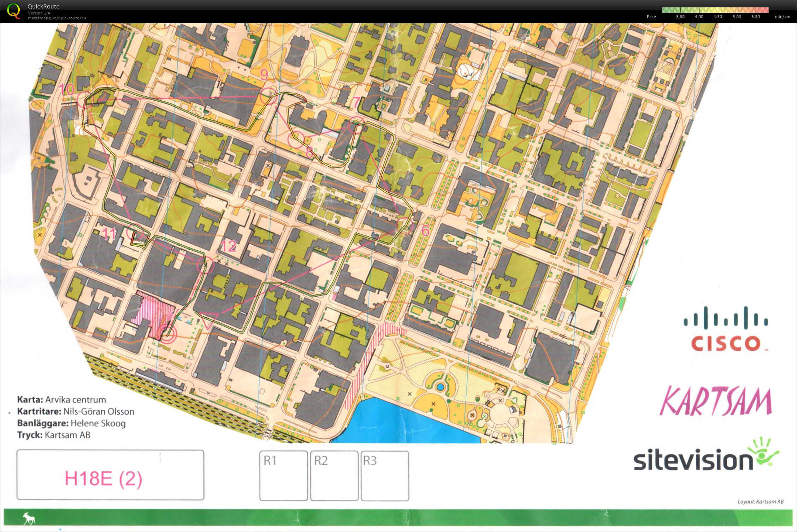797x532 pixels.
Task: Click the Tryck: Kartsam AB line
Action: tap(54, 435)
